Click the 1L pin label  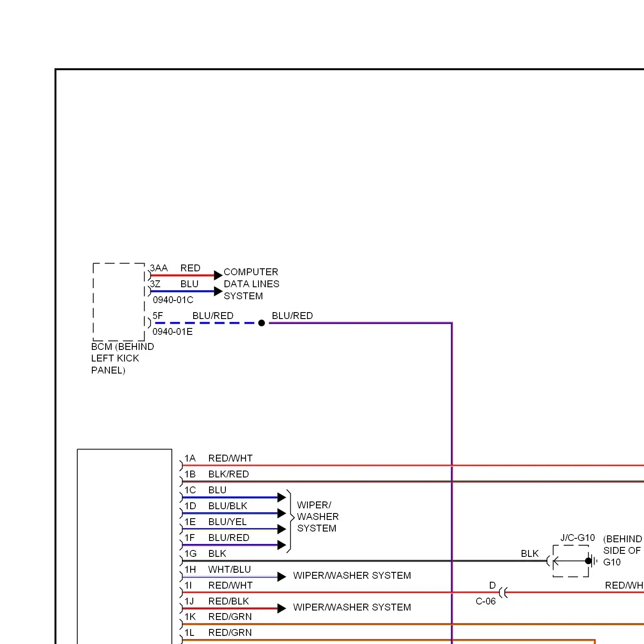point(189,632)
